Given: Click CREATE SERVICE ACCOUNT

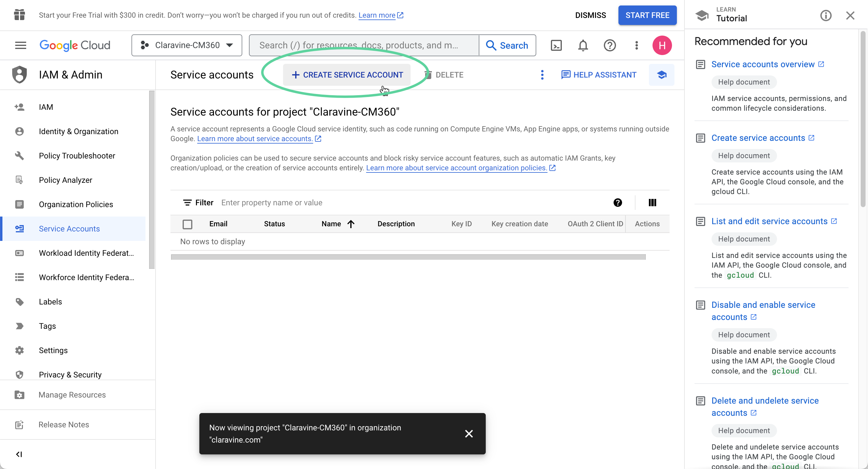Looking at the screenshot, I should (347, 75).
